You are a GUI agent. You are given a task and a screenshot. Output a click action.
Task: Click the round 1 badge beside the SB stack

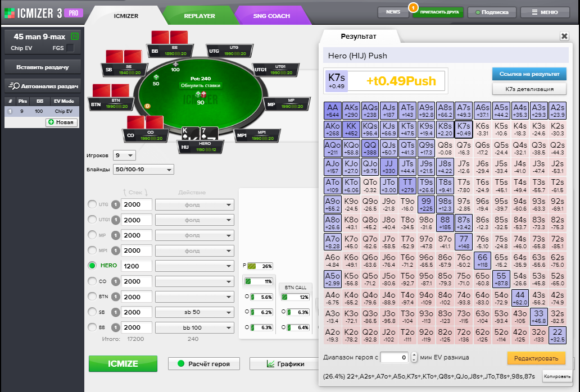tap(116, 312)
